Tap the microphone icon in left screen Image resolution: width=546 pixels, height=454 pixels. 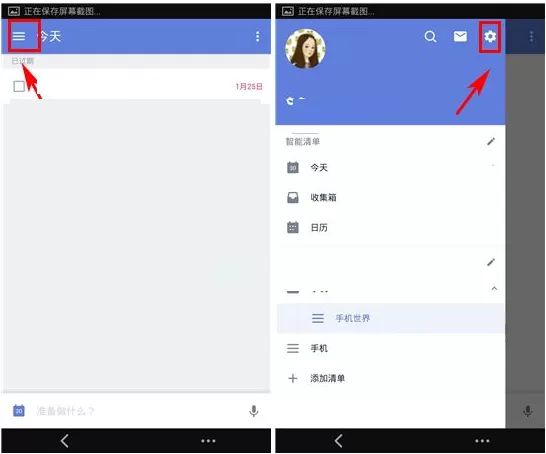[254, 411]
